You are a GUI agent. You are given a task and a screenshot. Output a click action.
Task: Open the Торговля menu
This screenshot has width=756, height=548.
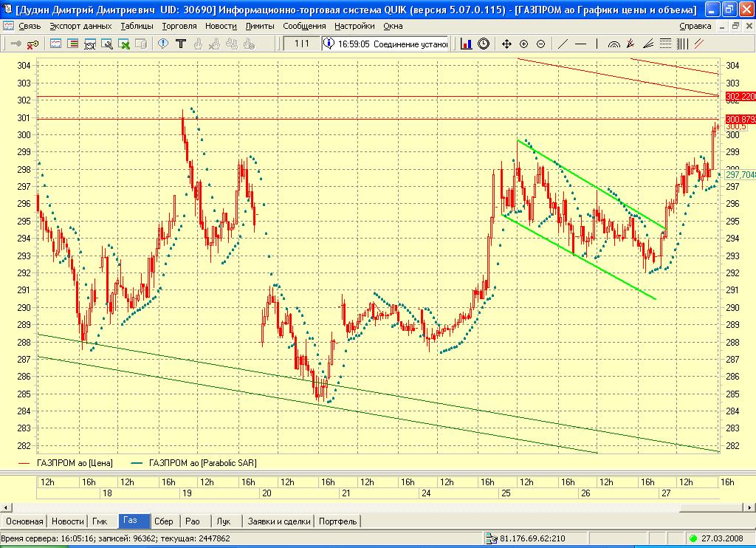179,26
